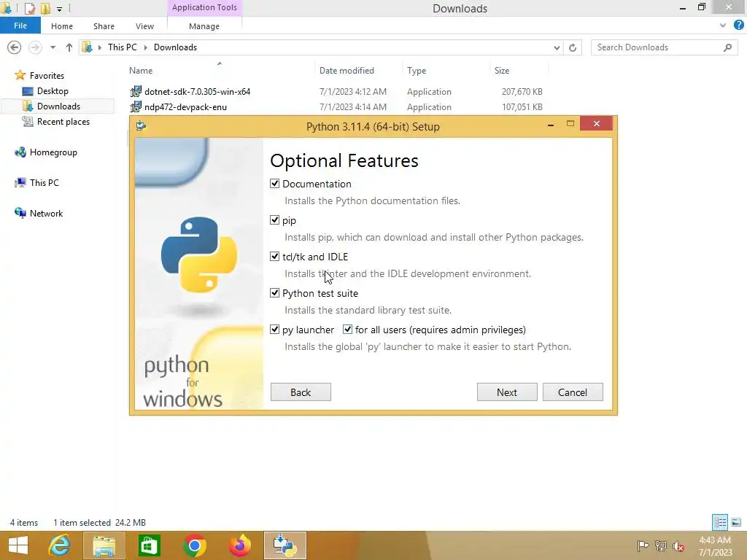Open Quick Access Toolbar customize dropdown
The height and width of the screenshot is (560, 747).
coord(60,9)
